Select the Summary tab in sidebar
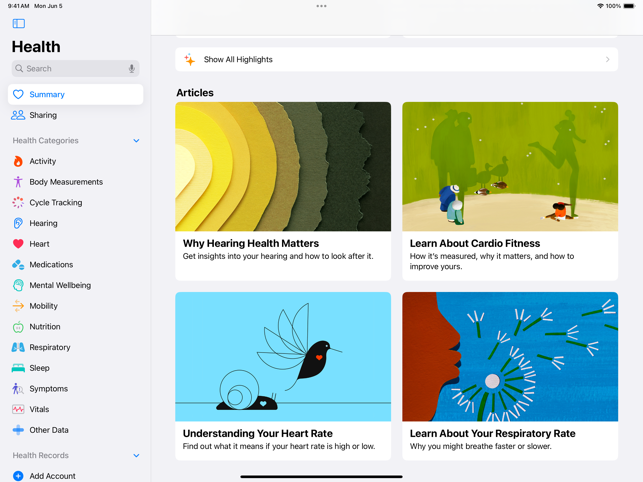643x482 pixels. coord(75,94)
